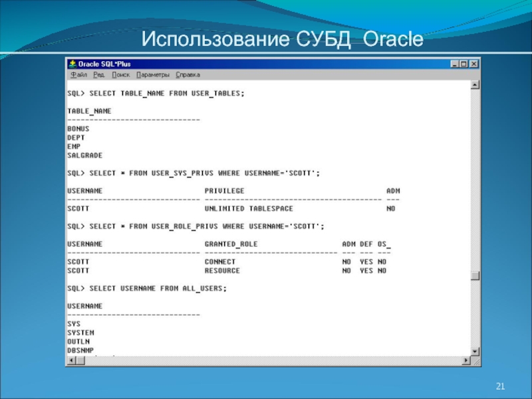
Task: Minimize the Oracle SQL*Plus window
Action: 455,64
